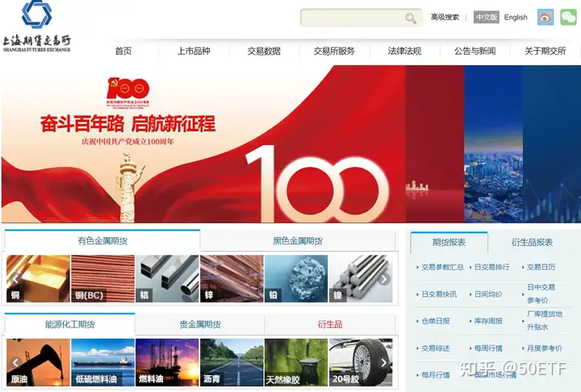Open the 锌 zinc product thumbnail
This screenshot has width=581, height=392.
[x=232, y=278]
